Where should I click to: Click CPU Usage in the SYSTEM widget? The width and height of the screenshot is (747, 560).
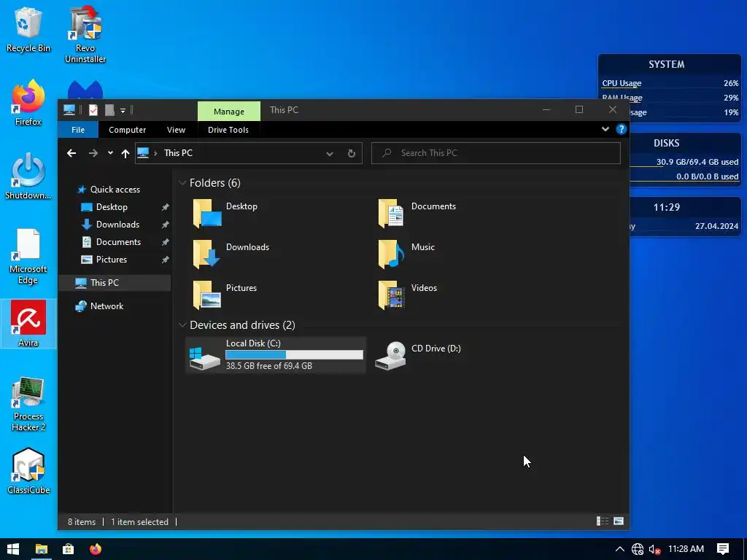[622, 83]
